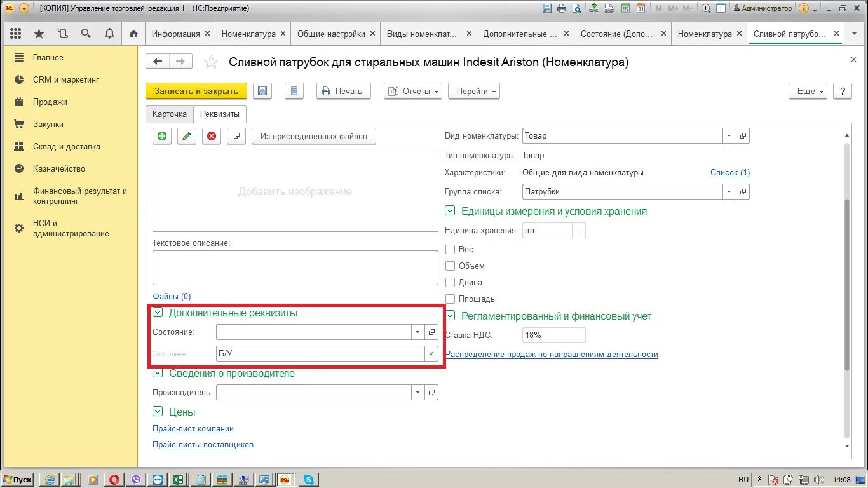
Task: Delete image with red cross icon
Action: 212,136
